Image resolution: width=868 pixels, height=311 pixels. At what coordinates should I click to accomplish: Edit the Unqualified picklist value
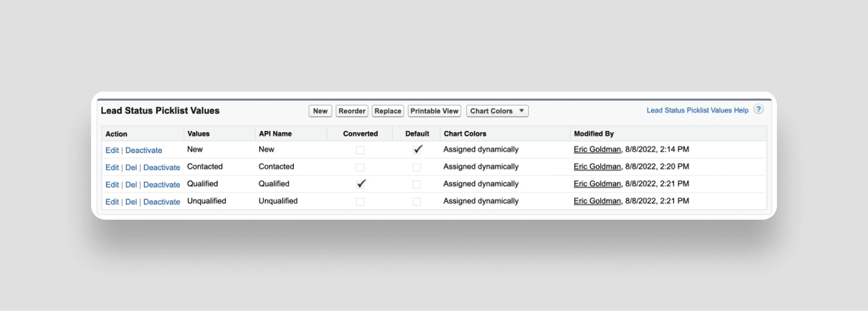[112, 202]
